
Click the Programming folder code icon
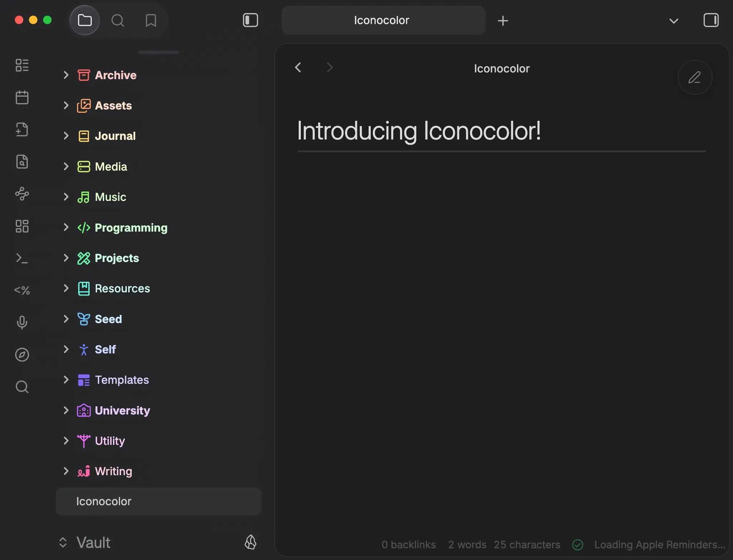pos(84,228)
